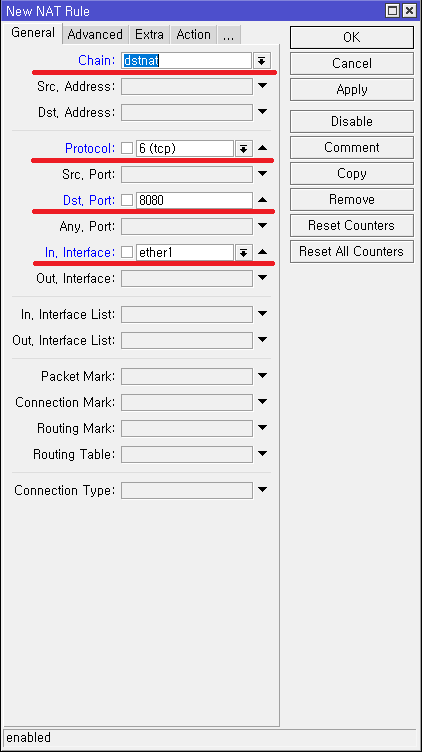Image resolution: width=422 pixels, height=752 pixels.
Task: Click the disabled Connection Type field
Action: pyautogui.click(x=187, y=491)
